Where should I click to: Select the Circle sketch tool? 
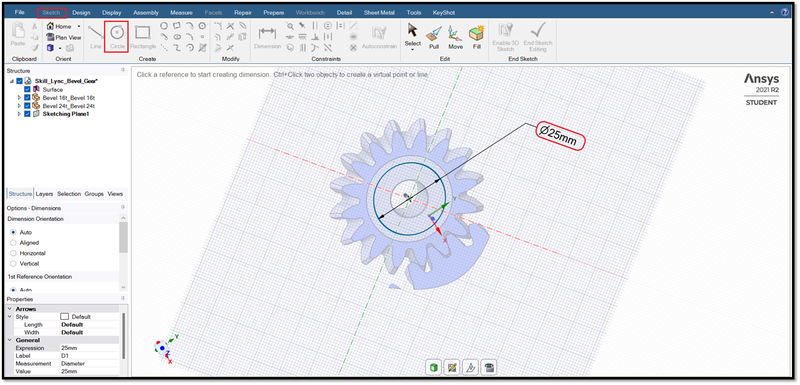(x=117, y=36)
